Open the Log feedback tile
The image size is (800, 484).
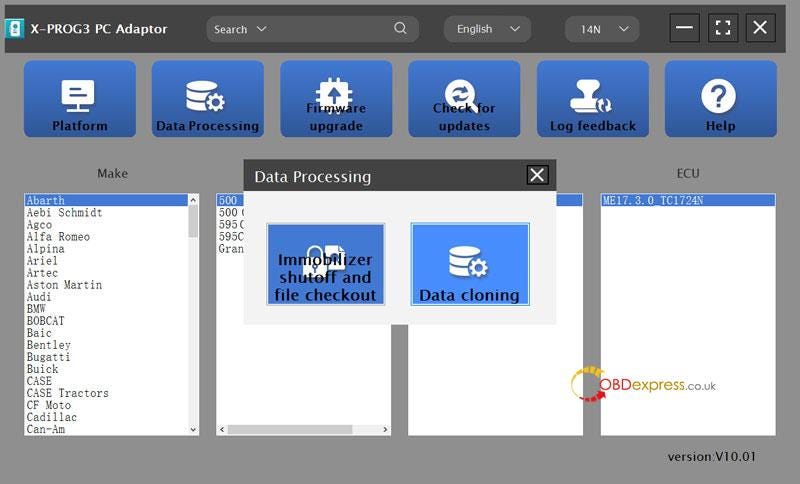pyautogui.click(x=593, y=99)
